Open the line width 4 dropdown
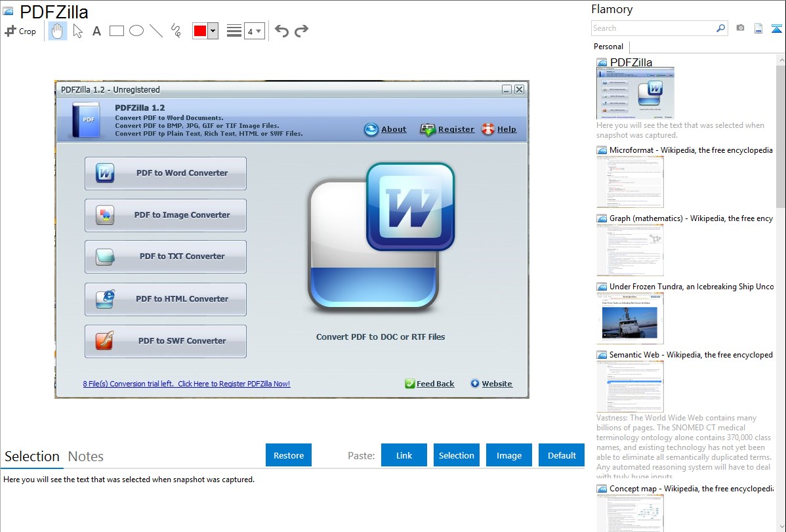Screen dimensions: 786x532 (x=254, y=31)
